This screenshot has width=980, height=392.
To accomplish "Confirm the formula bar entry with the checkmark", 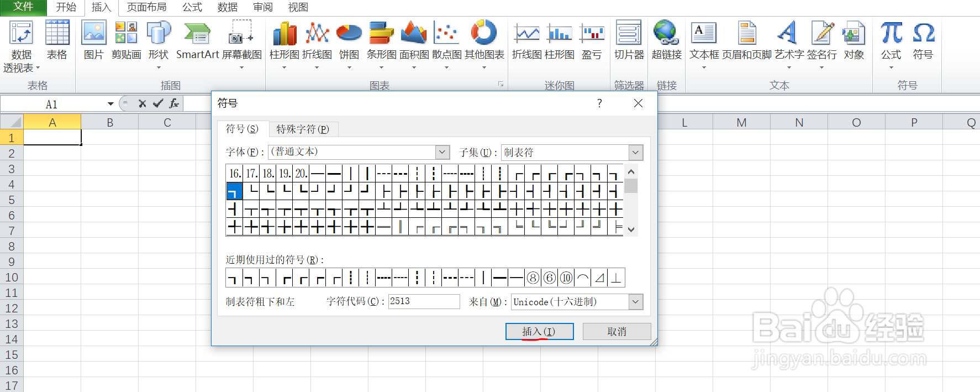I will (x=158, y=103).
